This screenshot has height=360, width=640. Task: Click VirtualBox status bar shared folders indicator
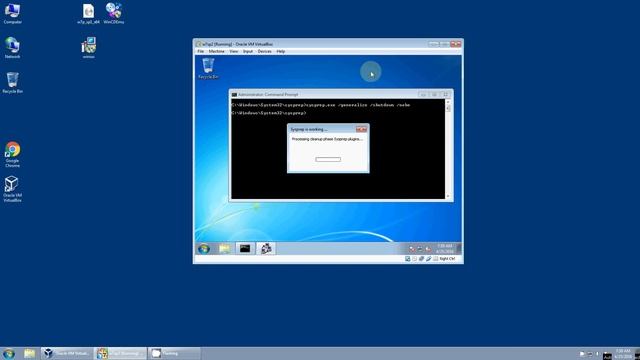(x=435, y=259)
